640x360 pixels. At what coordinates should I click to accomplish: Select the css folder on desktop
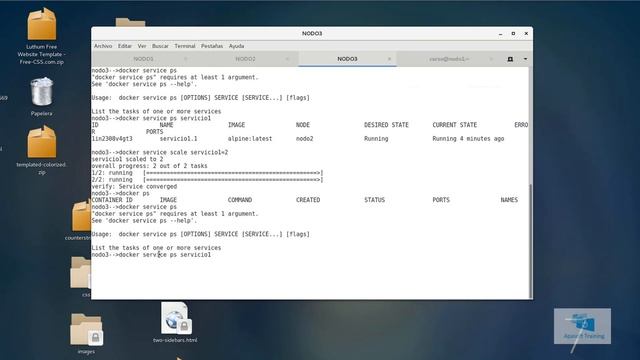click(81, 276)
